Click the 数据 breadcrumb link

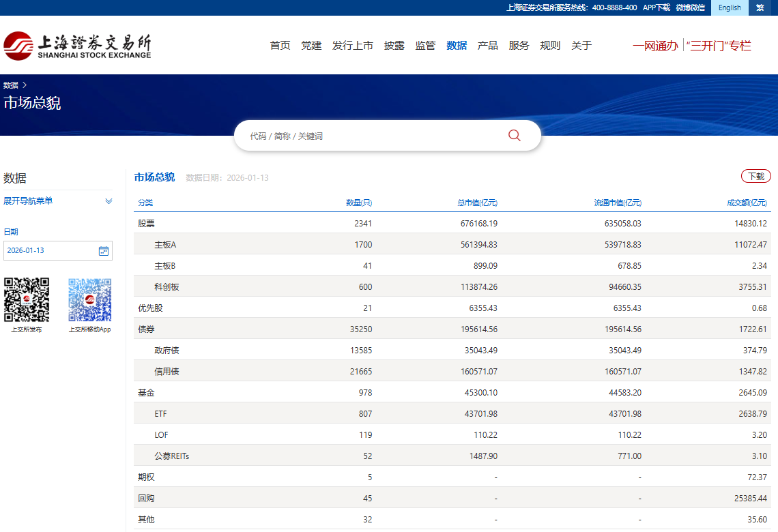point(10,85)
